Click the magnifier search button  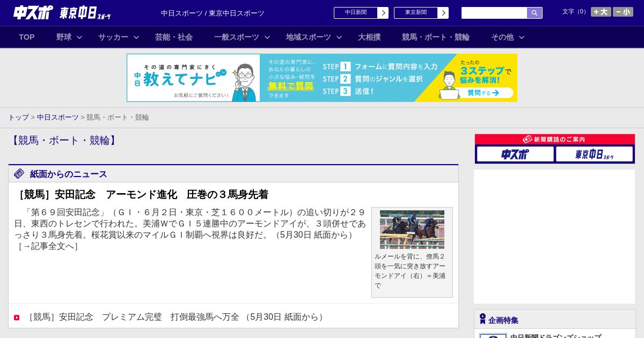[535, 13]
